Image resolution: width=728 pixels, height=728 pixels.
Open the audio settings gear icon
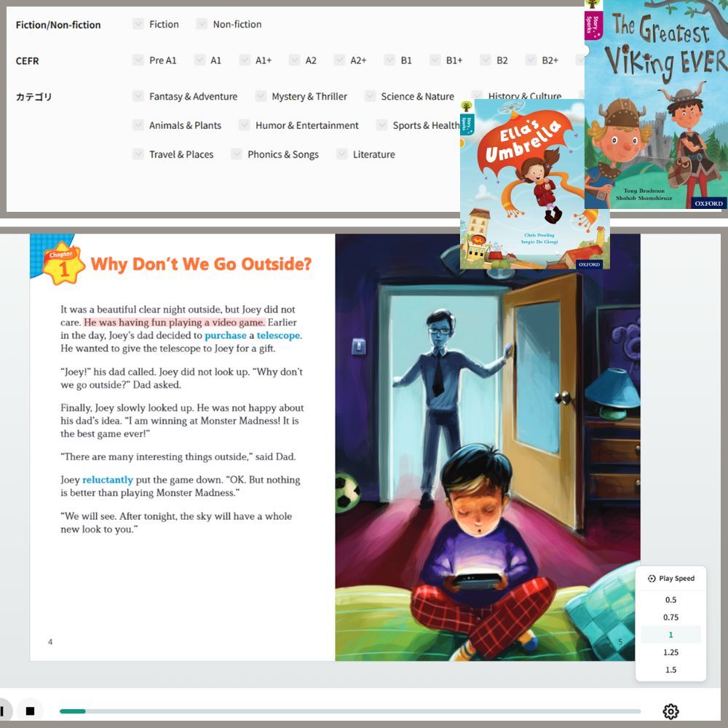pos(670,711)
